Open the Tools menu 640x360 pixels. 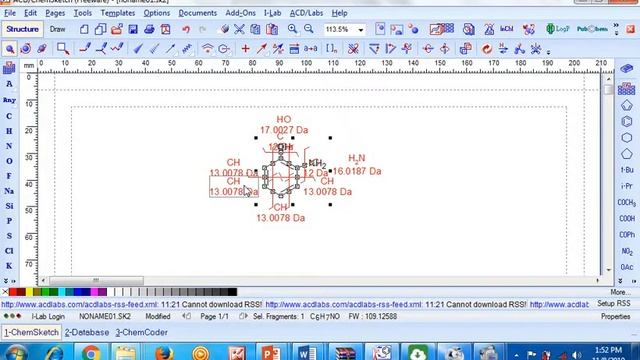82,13
